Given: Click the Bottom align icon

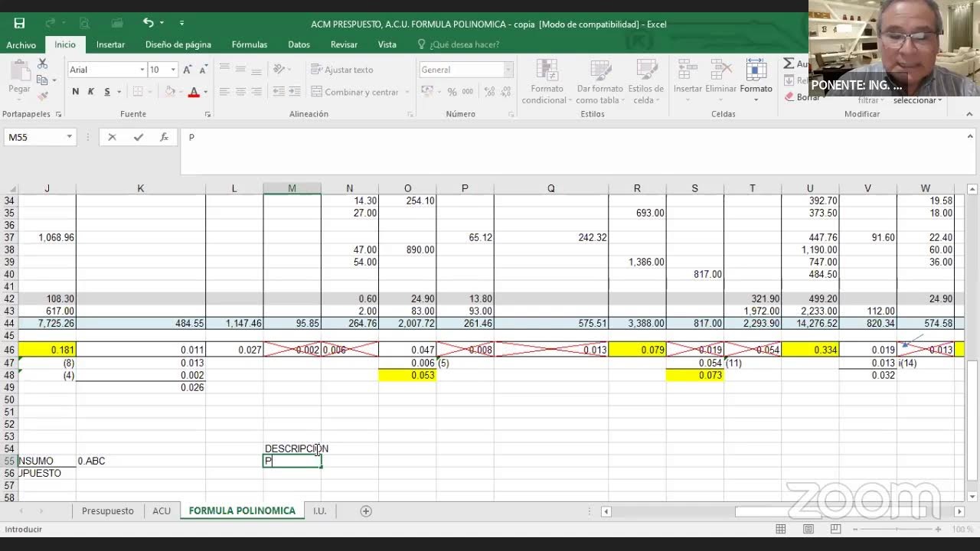Looking at the screenshot, I should click(256, 70).
